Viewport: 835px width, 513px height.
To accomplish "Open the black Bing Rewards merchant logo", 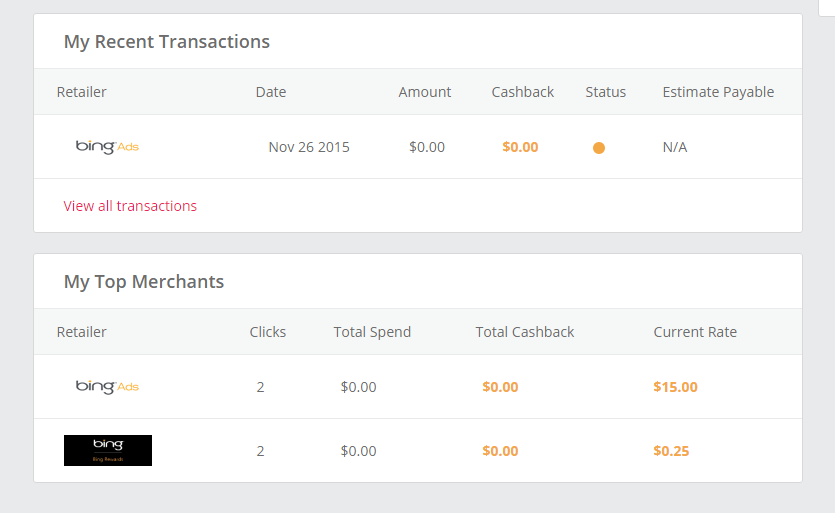I will (108, 450).
